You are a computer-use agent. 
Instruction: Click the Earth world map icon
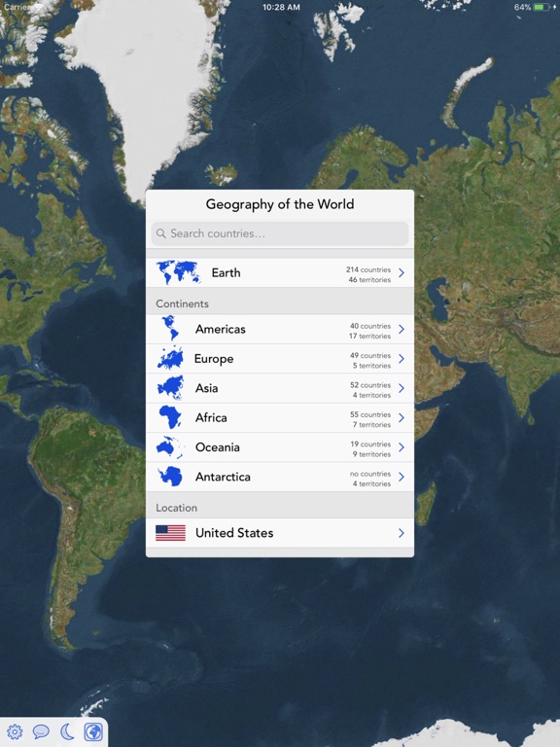178,272
